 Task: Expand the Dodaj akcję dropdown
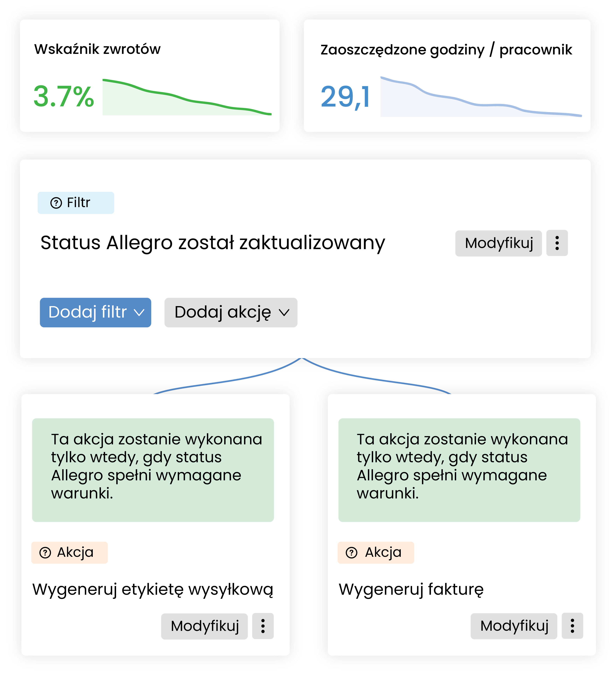coord(231,313)
